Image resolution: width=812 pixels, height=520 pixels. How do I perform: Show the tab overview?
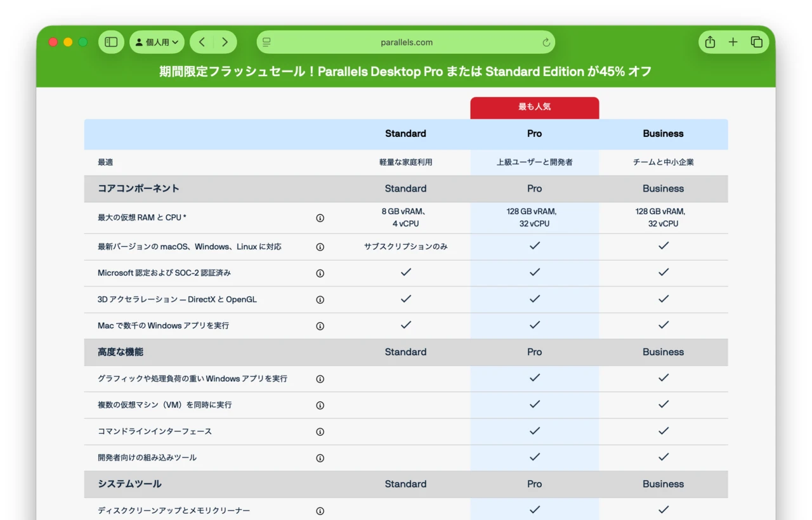coord(756,42)
